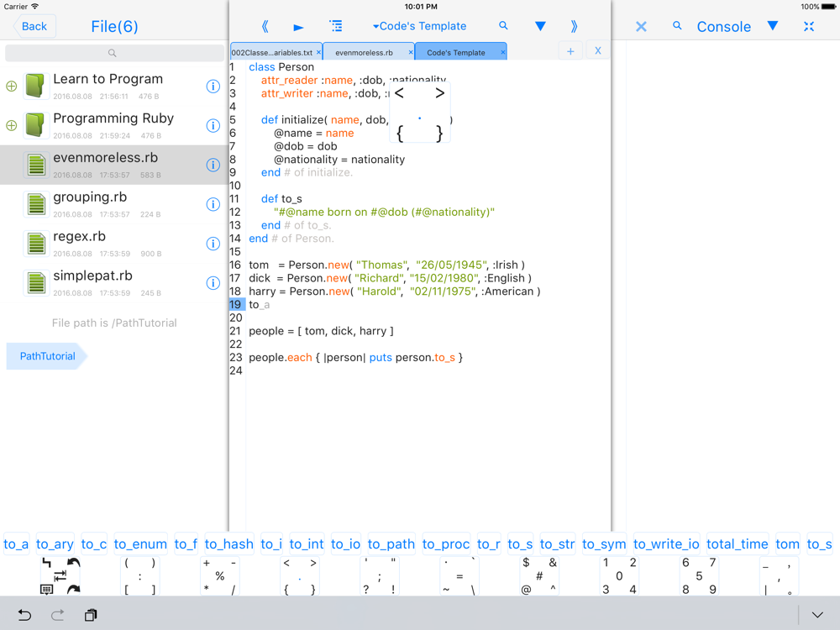Insert the to_hash autocomplete suggestion
The width and height of the screenshot is (840, 630).
228,544
